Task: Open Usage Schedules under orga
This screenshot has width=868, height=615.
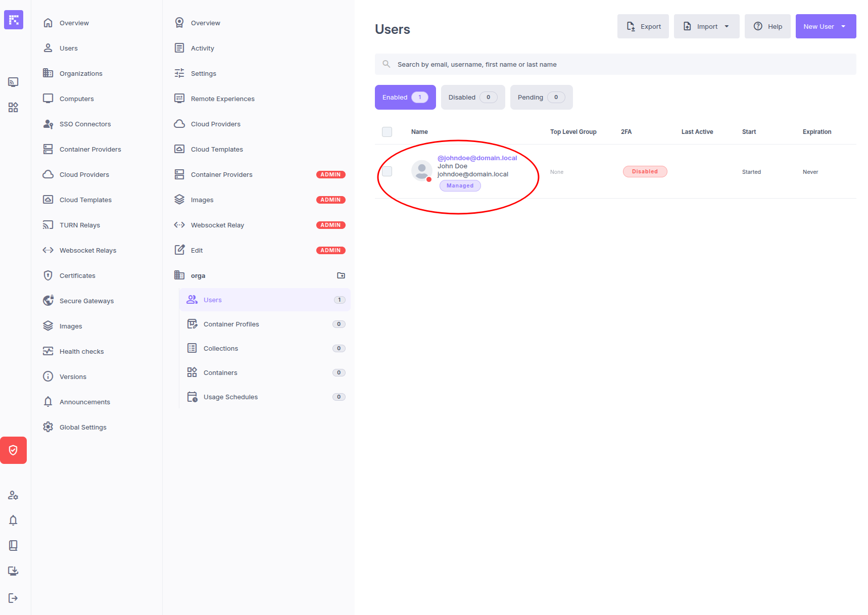Action: pos(265,397)
